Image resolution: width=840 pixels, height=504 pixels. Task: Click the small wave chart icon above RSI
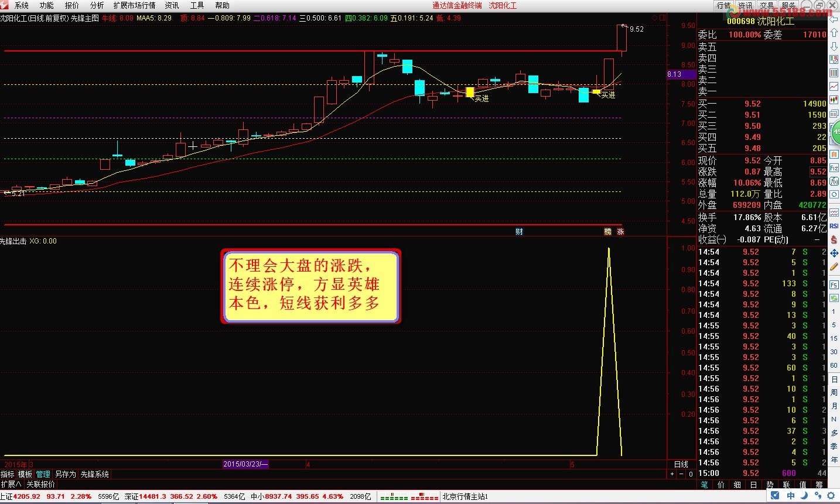coord(834,212)
